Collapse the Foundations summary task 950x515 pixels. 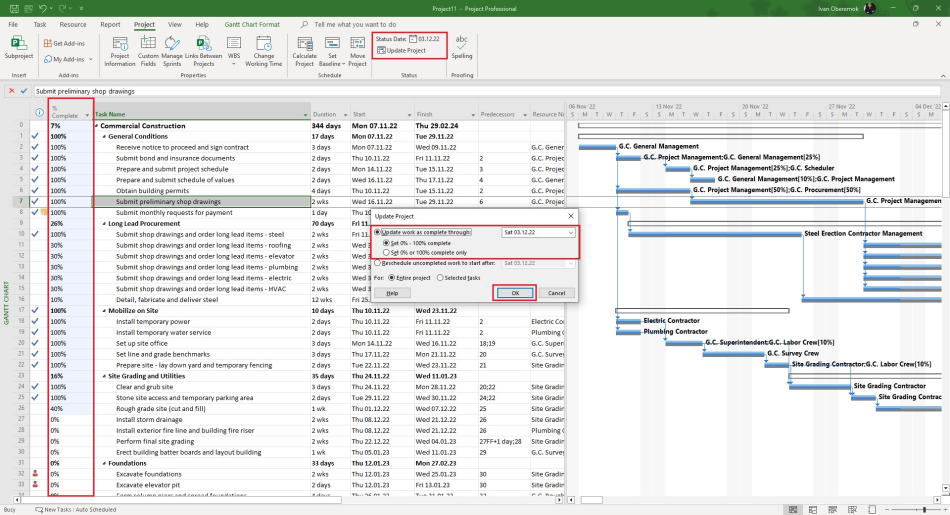coord(104,464)
